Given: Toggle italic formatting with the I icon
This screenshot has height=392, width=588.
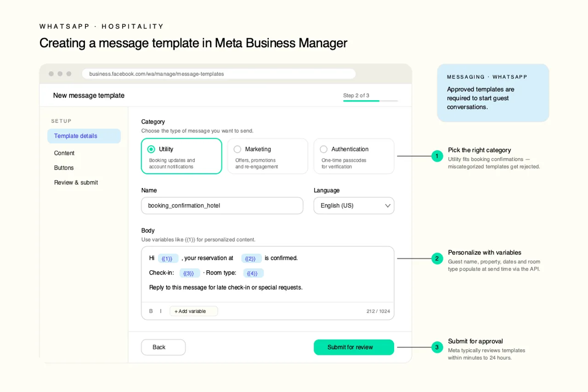Looking at the screenshot, I should click(x=161, y=311).
